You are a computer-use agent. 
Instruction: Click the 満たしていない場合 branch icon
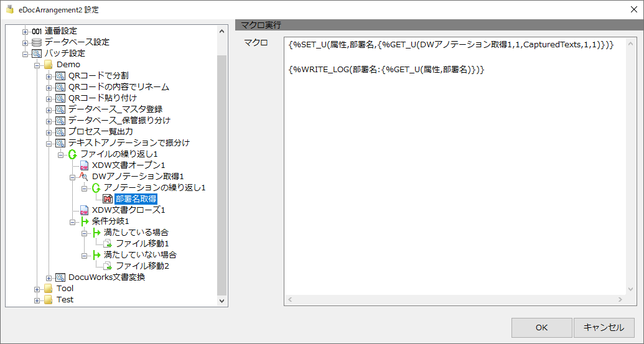pyautogui.click(x=96, y=255)
